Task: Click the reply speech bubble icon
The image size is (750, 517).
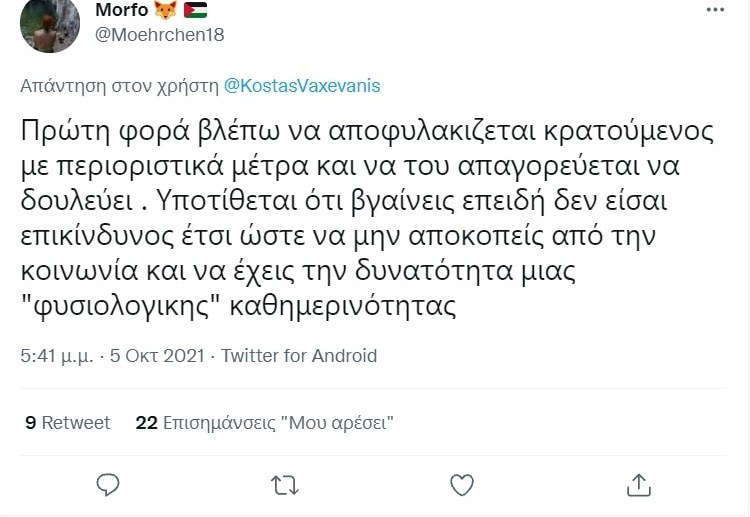Action: 109,484
